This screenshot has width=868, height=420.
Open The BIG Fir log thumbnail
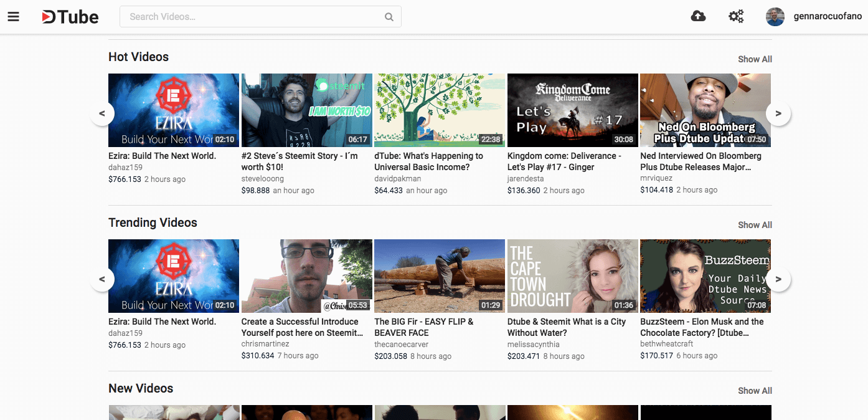440,276
